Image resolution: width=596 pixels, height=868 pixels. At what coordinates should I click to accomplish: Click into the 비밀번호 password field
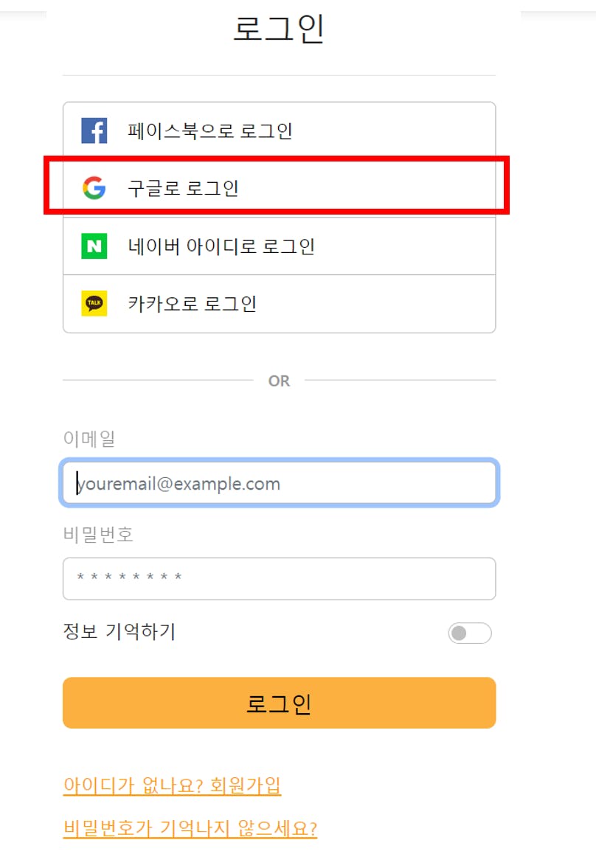coord(279,578)
